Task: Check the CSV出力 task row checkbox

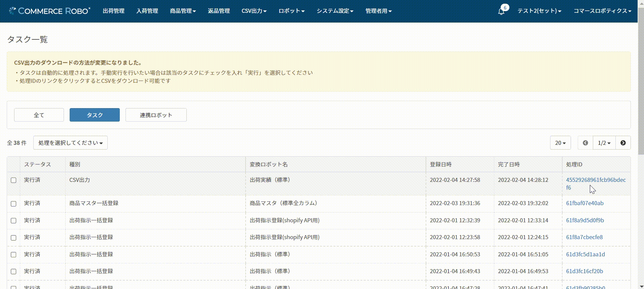Action: pos(13,180)
